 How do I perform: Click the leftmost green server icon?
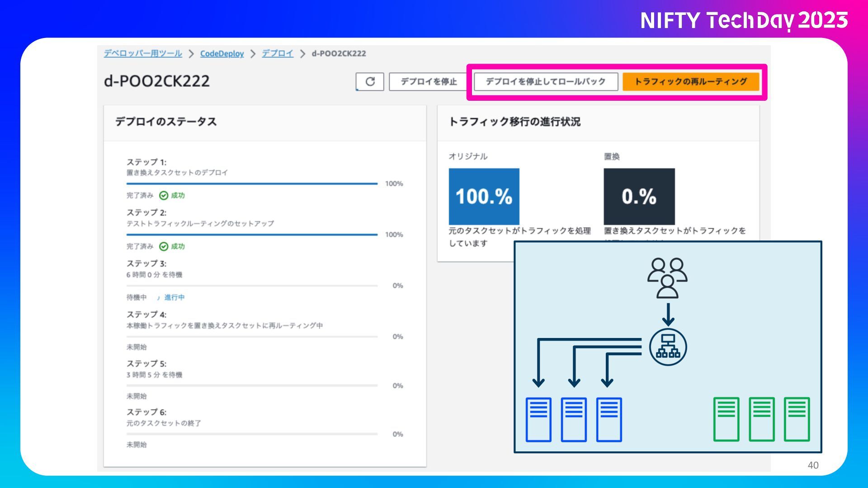(x=726, y=419)
